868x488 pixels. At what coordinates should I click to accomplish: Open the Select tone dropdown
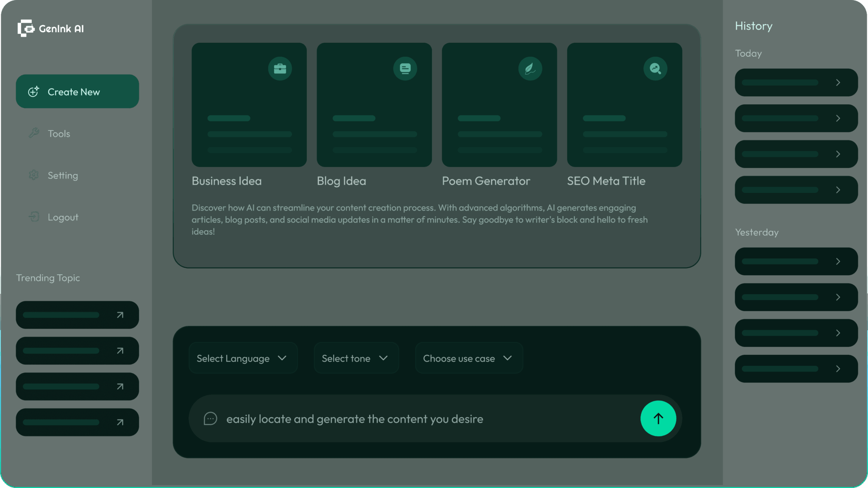(x=356, y=358)
